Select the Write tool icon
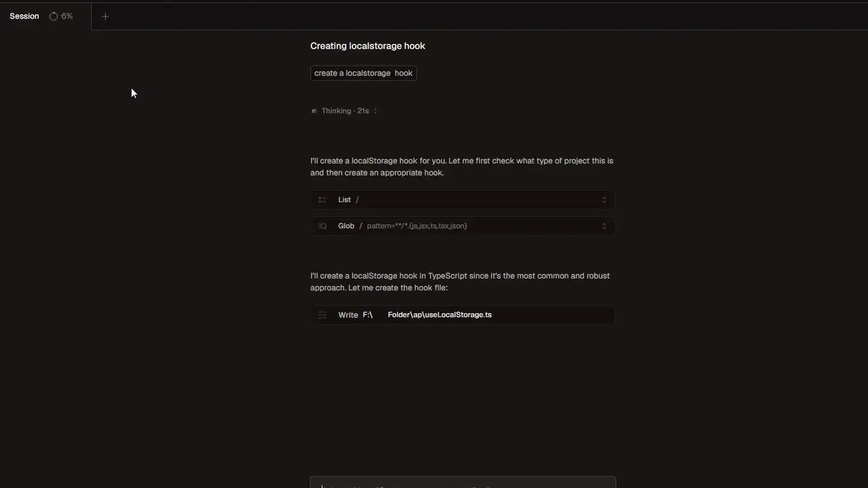The height and width of the screenshot is (488, 868). tap(322, 315)
